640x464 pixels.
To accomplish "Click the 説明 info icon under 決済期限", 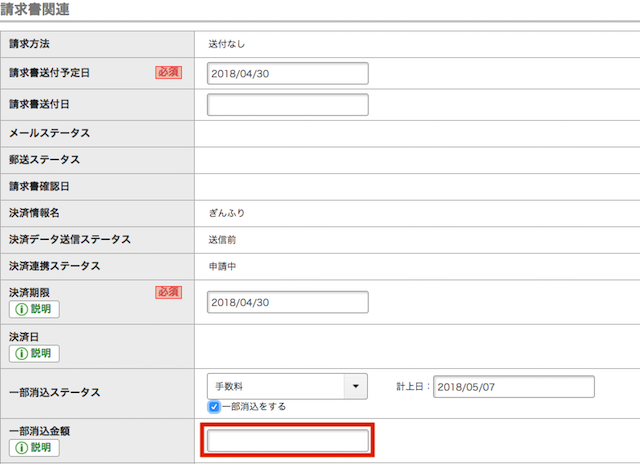I will click(34, 309).
